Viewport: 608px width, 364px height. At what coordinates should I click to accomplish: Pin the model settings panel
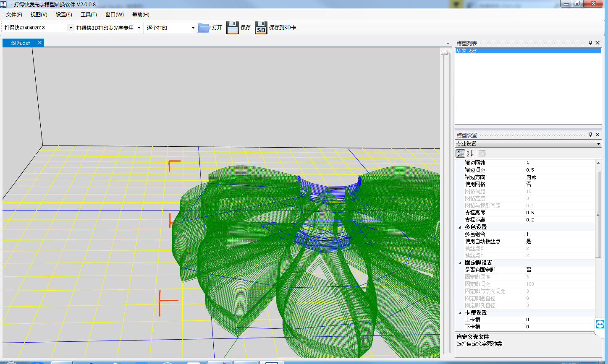click(590, 135)
